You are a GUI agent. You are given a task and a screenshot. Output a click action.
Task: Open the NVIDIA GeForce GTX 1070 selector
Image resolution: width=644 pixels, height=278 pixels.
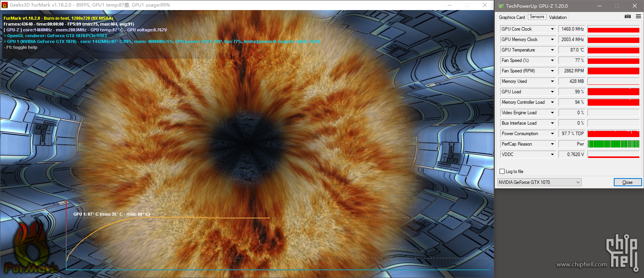click(x=539, y=182)
